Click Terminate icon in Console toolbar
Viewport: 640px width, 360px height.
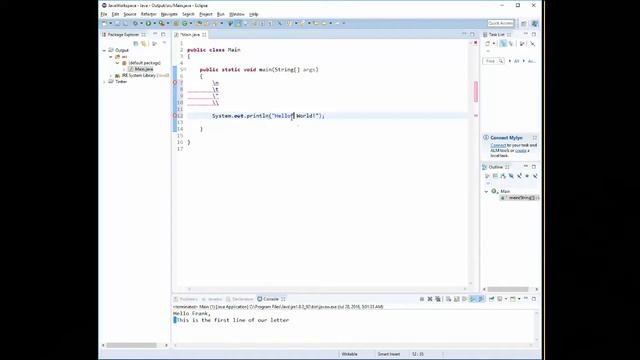tap(422, 299)
